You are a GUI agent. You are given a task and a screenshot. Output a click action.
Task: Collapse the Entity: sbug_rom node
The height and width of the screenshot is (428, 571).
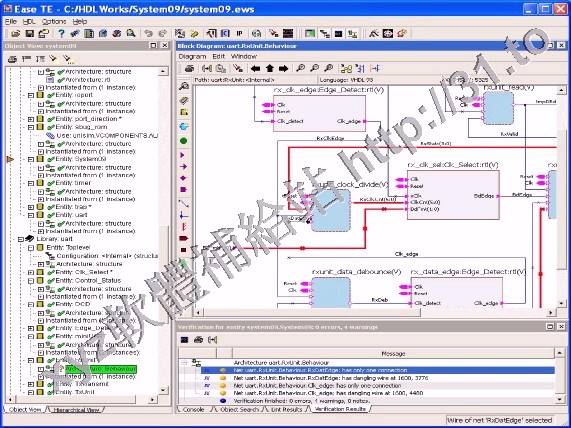click(x=31, y=127)
